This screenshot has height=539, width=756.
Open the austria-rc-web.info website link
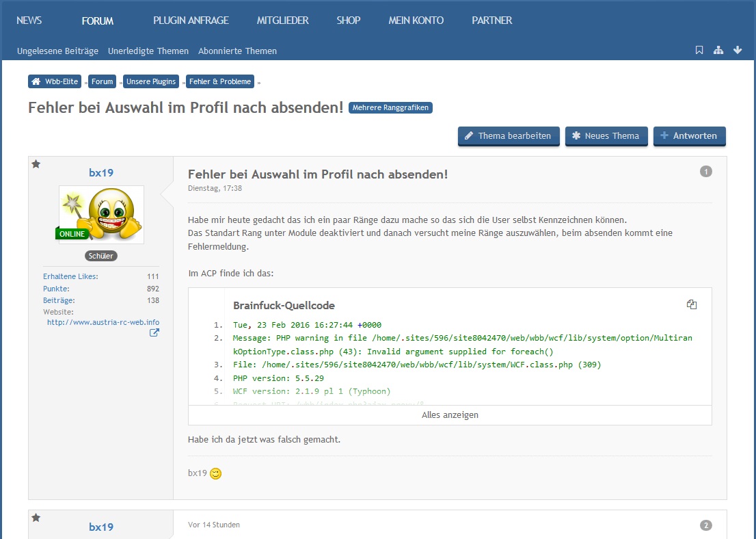103,322
